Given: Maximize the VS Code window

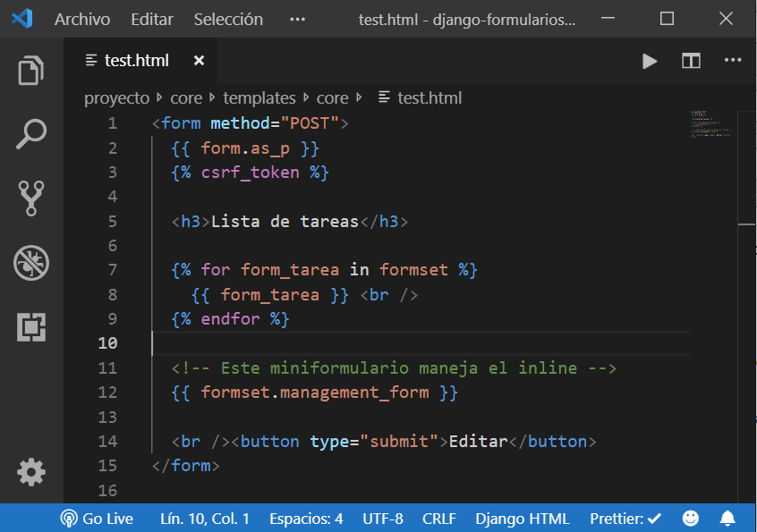Looking at the screenshot, I should 667,18.
